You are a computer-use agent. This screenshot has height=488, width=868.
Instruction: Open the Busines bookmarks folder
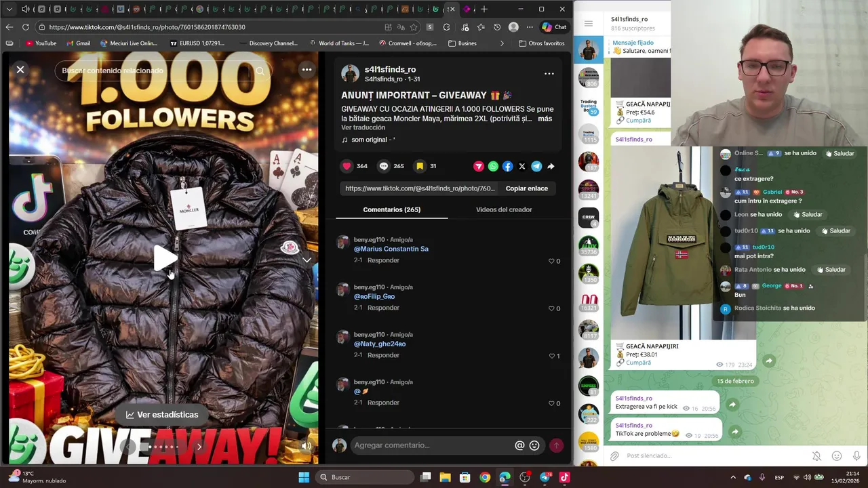(462, 43)
